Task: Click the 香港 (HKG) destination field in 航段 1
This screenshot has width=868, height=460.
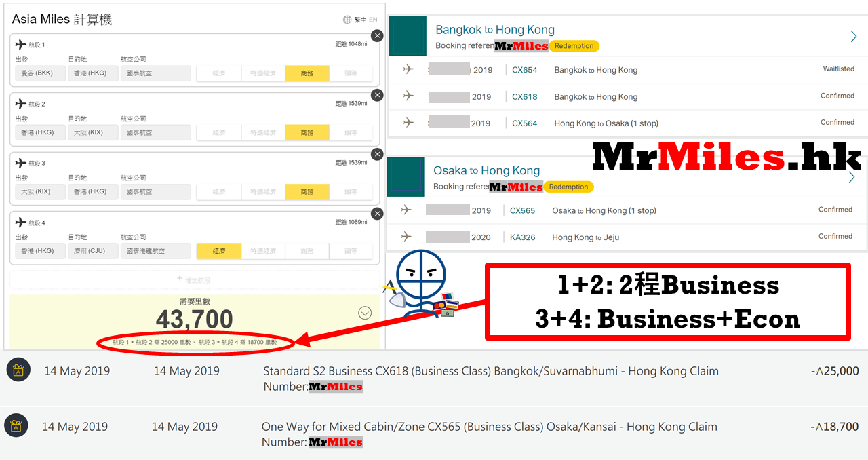Action: click(x=93, y=73)
